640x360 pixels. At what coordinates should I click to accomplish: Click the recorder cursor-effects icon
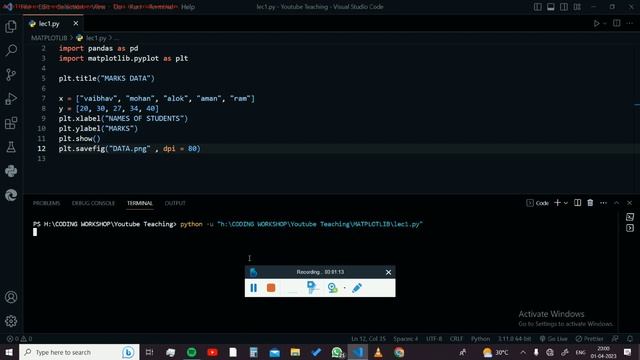[313, 288]
